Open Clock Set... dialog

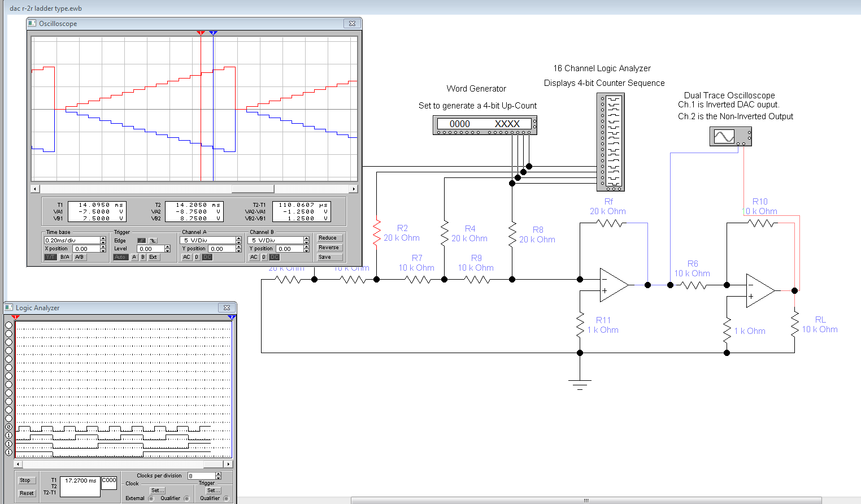(158, 490)
